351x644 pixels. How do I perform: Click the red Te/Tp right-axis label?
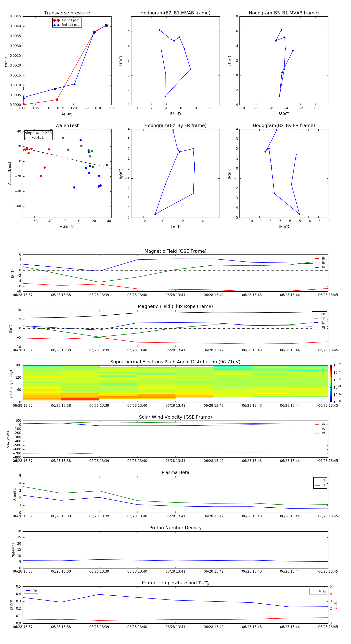[x=336, y=605]
